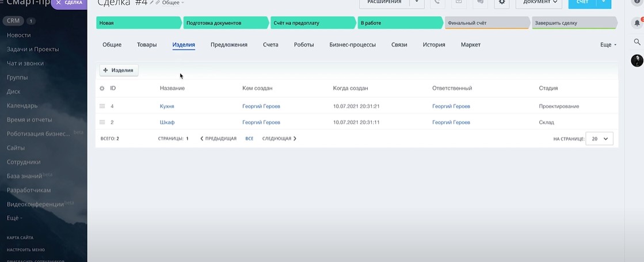644x262 pixels.
Task: Open notifications bell icon
Action: [637, 23]
